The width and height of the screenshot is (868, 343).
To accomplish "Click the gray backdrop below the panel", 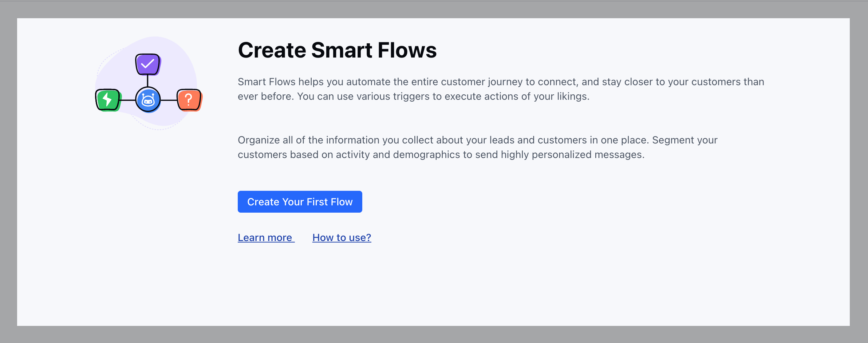I will 434,334.
